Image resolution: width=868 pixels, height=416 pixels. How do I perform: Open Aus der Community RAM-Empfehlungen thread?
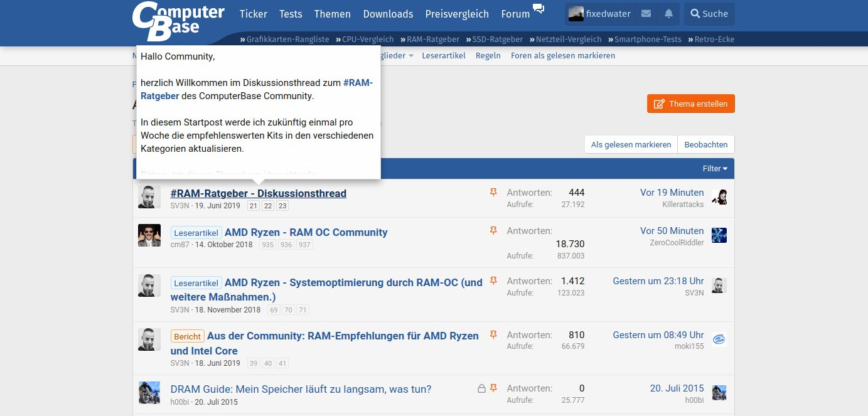[x=324, y=343]
